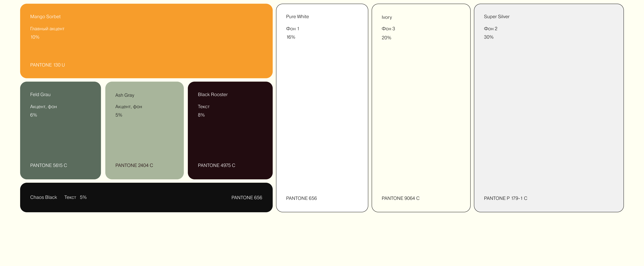Image resolution: width=644 pixels, height=266 pixels.
Task: Select the Feld Grau color card
Action: tap(61, 135)
